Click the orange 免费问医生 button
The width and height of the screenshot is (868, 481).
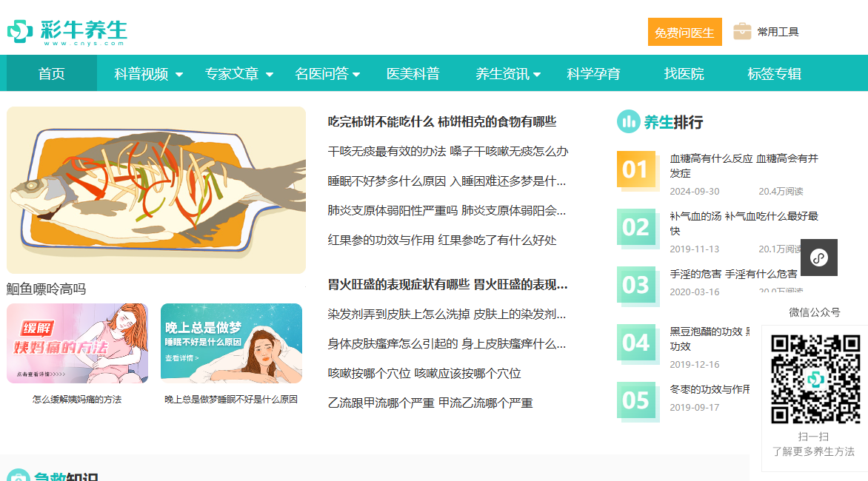coord(684,33)
